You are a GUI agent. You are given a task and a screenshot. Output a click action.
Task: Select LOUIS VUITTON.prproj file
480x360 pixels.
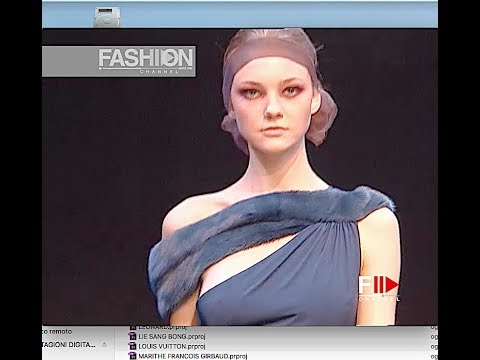172,346
